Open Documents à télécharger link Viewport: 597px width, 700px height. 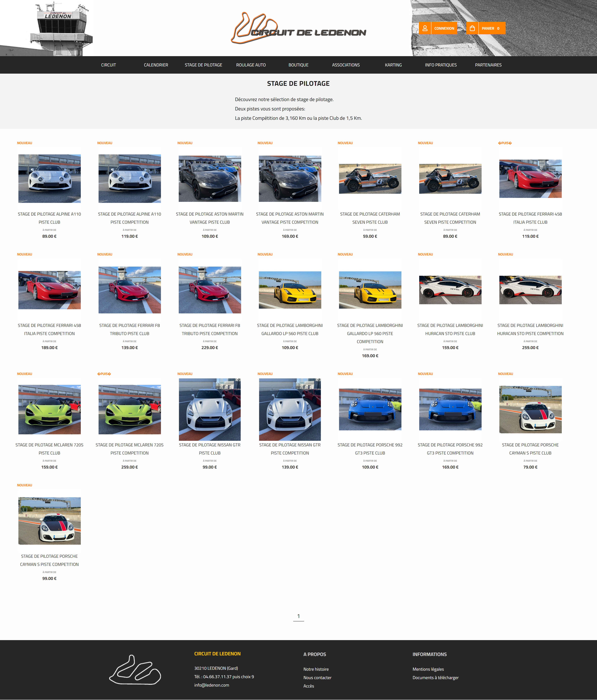coord(435,678)
